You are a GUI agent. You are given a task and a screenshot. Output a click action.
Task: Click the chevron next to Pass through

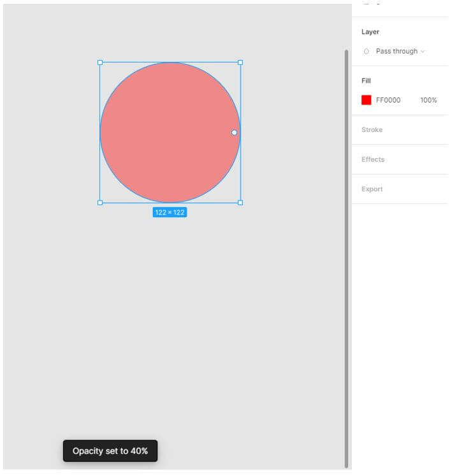(423, 52)
